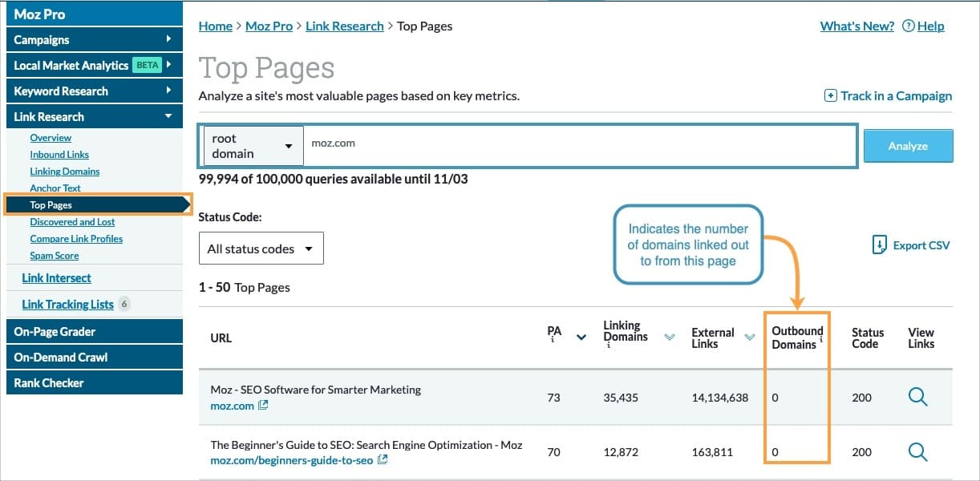Click the PA column info icon
980x481 pixels.
552,340
